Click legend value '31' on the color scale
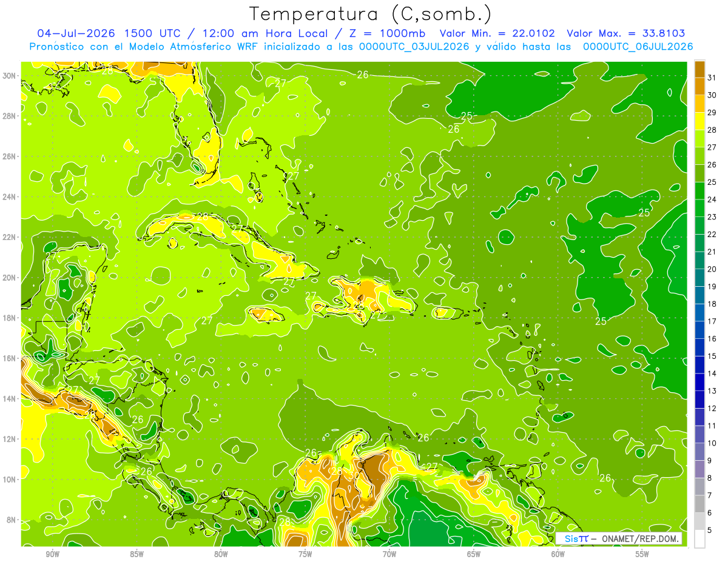The height and width of the screenshot is (562, 728). 712,77
